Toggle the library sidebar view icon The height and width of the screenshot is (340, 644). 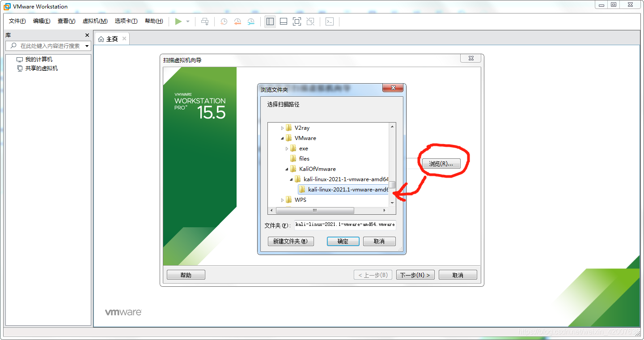pyautogui.click(x=270, y=21)
